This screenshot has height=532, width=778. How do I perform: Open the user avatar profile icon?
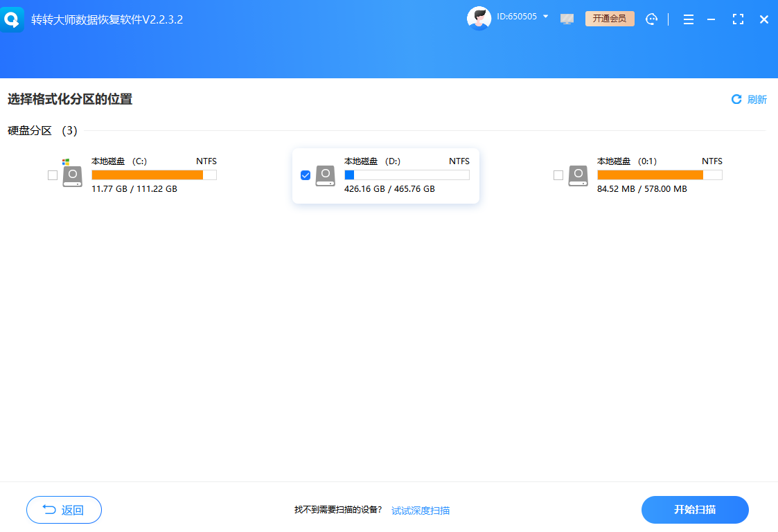click(x=479, y=17)
